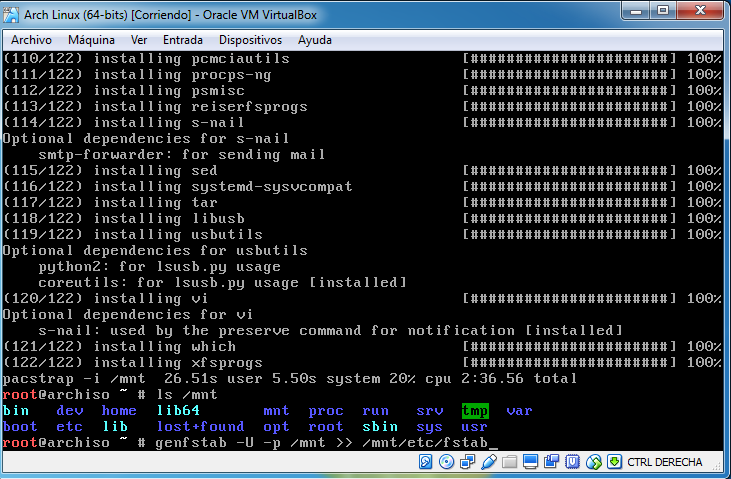
Task: Click the CTRL DERECHA host key label
Action: (664, 462)
